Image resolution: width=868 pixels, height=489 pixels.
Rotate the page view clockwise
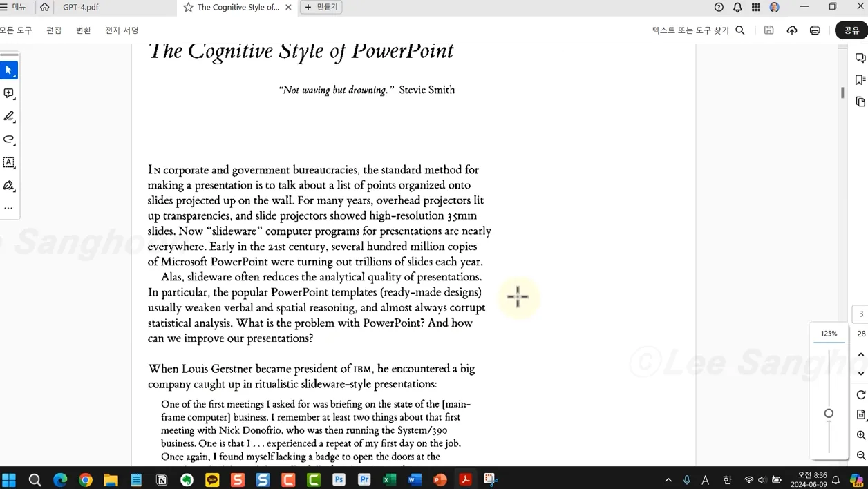(x=861, y=395)
